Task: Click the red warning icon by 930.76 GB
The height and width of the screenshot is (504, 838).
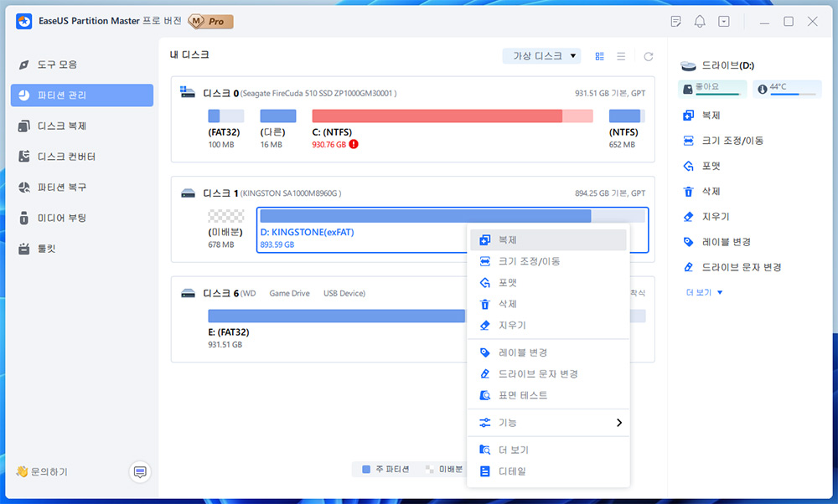Action: coord(354,144)
